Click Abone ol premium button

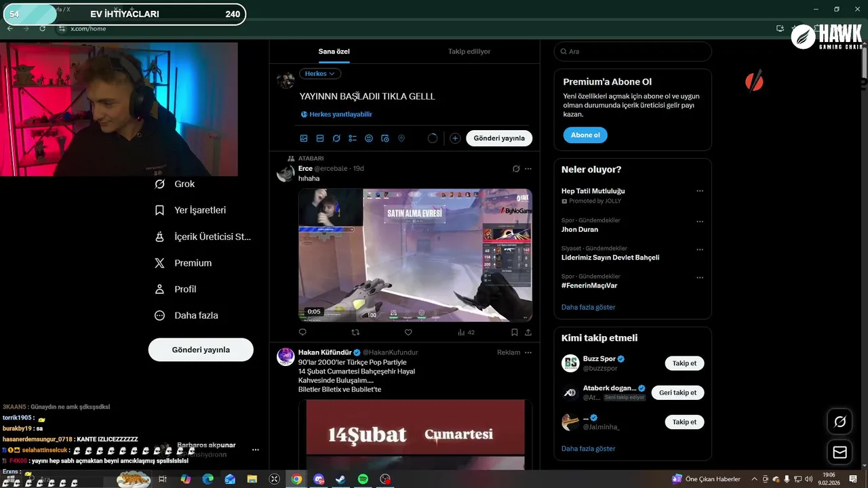(x=585, y=135)
